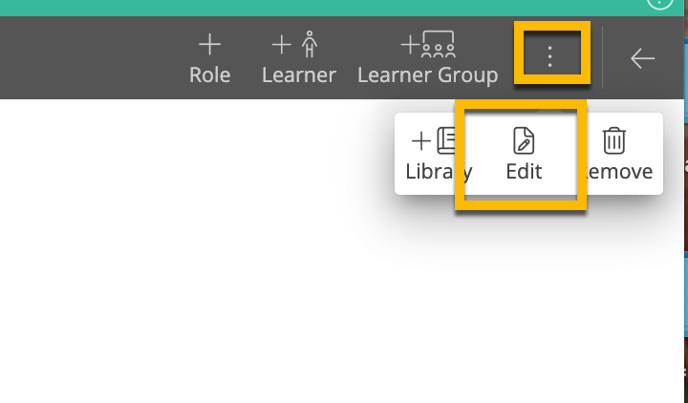Open the circular help icon in green header
The height and width of the screenshot is (403, 688).
tap(659, 2)
